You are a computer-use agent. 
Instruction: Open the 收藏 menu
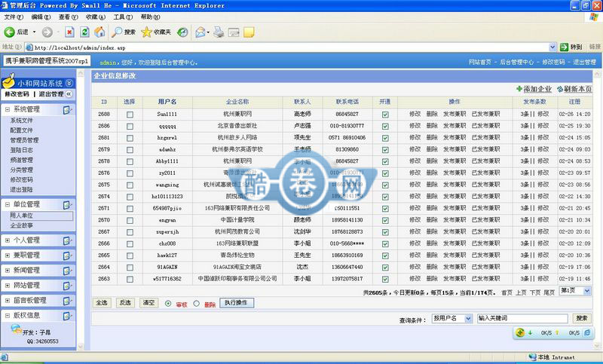click(96, 17)
